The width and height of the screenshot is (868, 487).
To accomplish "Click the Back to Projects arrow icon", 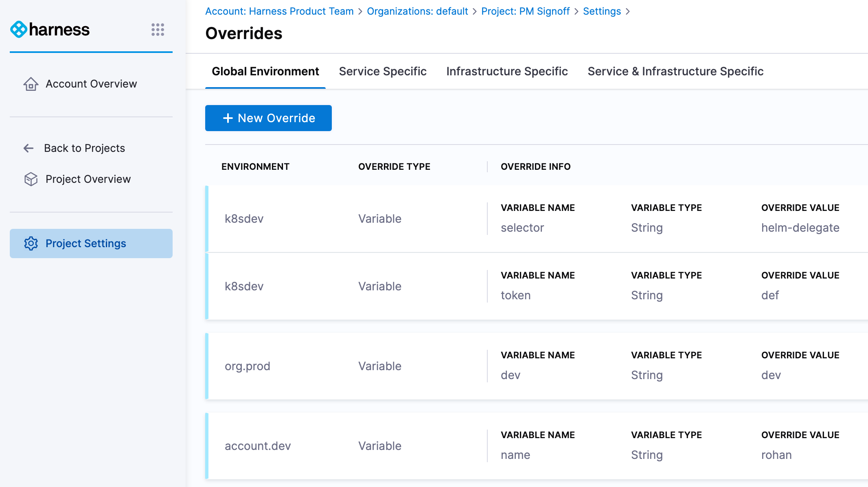I will coord(28,148).
